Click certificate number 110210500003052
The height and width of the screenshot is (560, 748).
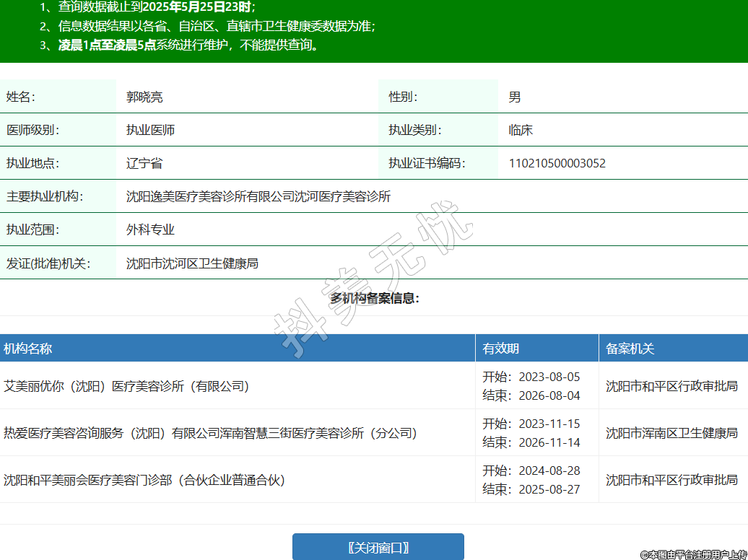pos(557,163)
